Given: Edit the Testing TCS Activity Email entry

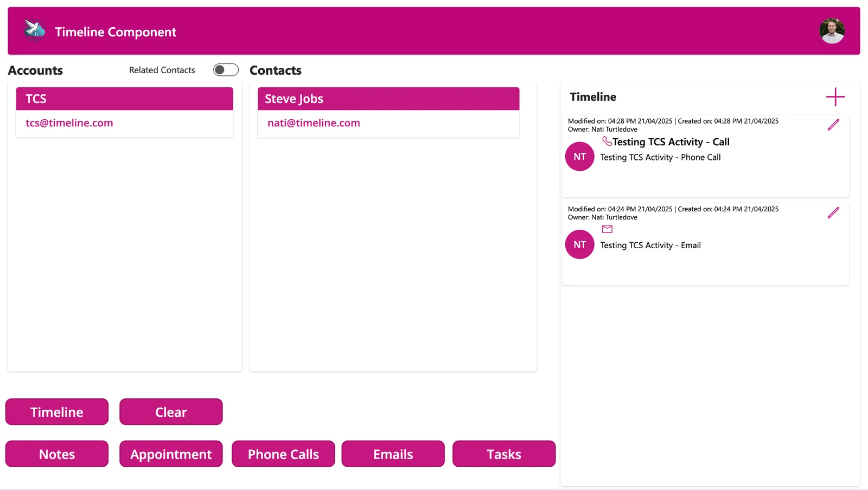Looking at the screenshot, I should coord(833,212).
